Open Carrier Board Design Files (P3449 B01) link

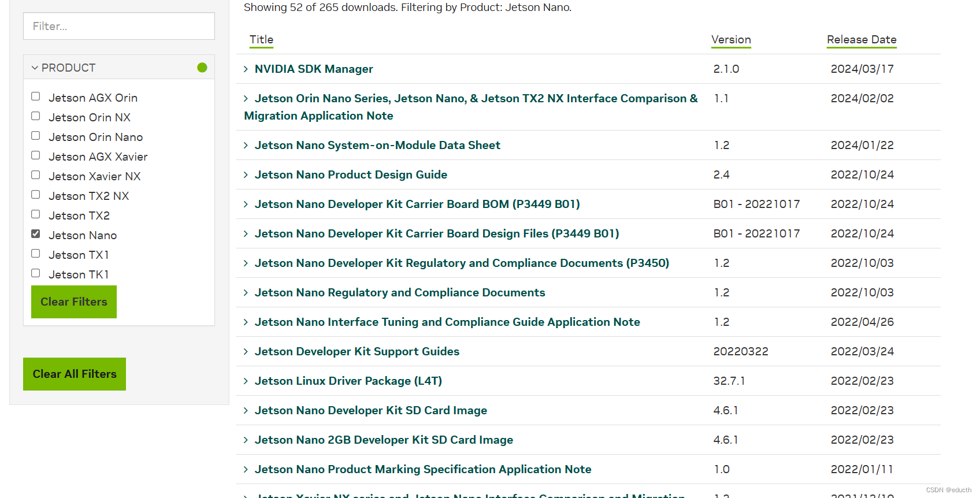437,233
